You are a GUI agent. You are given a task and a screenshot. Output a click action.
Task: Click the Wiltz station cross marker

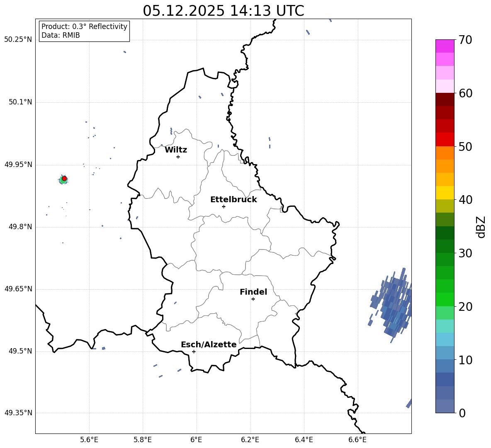(x=178, y=157)
